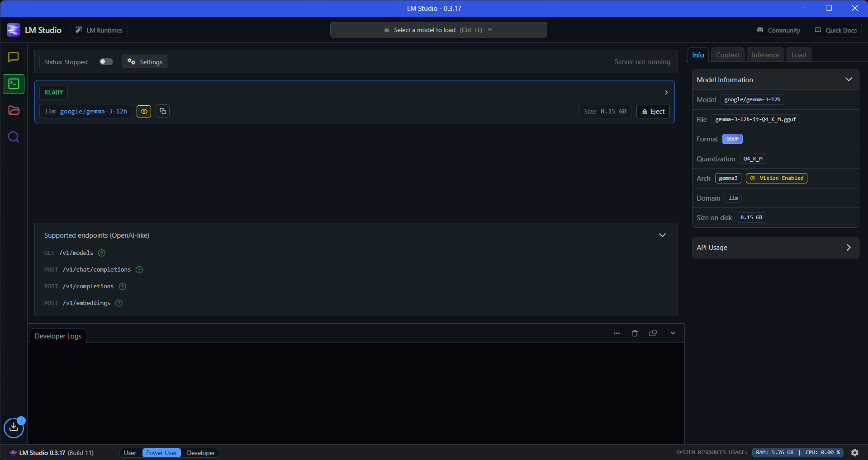Click the Server not running text
The image size is (868, 460).
coord(642,62)
